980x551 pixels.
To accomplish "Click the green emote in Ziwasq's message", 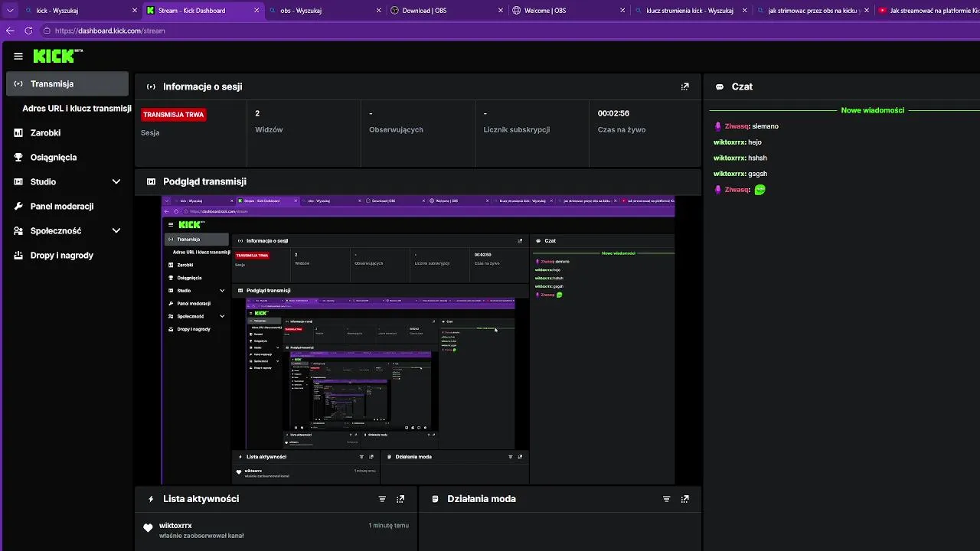I will click(x=759, y=190).
